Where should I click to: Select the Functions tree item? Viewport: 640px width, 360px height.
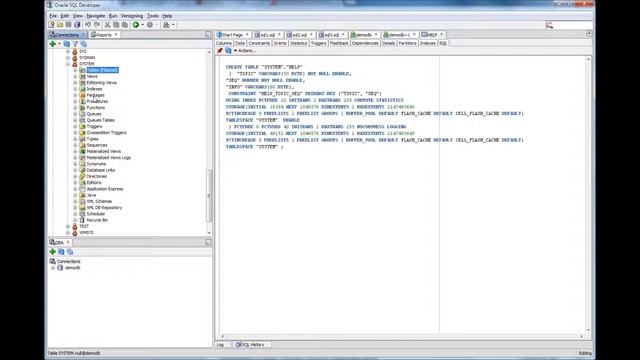pos(96,108)
